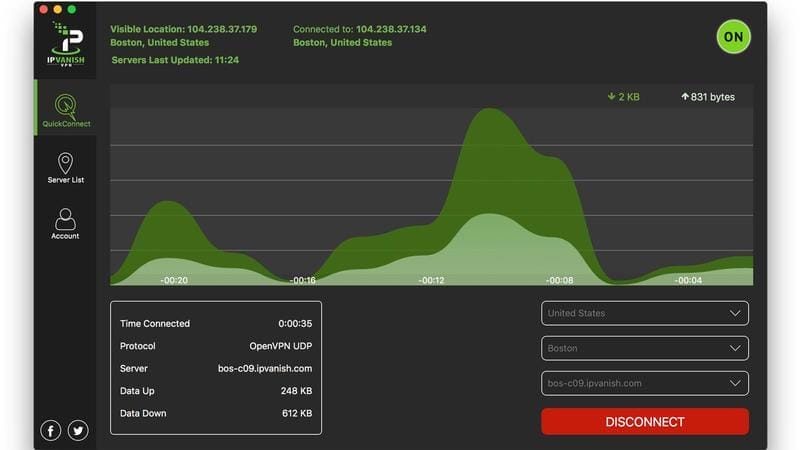The width and height of the screenshot is (800, 450).
Task: Open the Twitter page icon
Action: (x=77, y=430)
